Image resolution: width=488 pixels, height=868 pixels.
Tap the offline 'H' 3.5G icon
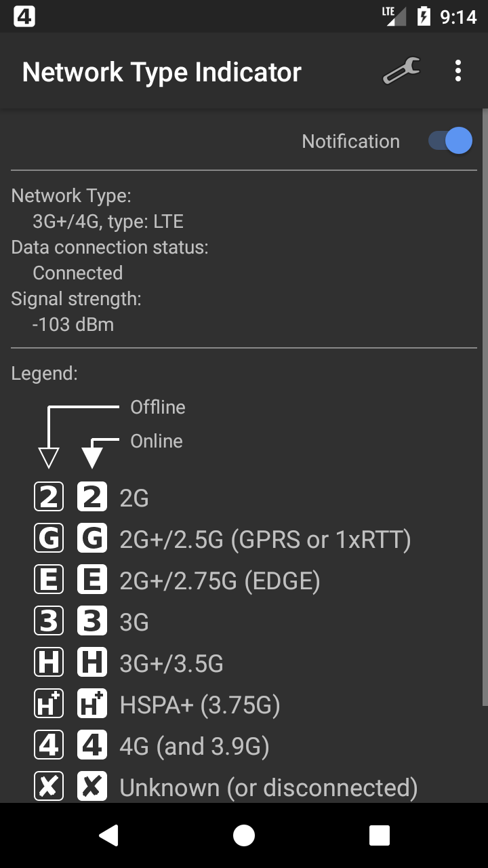coord(49,663)
